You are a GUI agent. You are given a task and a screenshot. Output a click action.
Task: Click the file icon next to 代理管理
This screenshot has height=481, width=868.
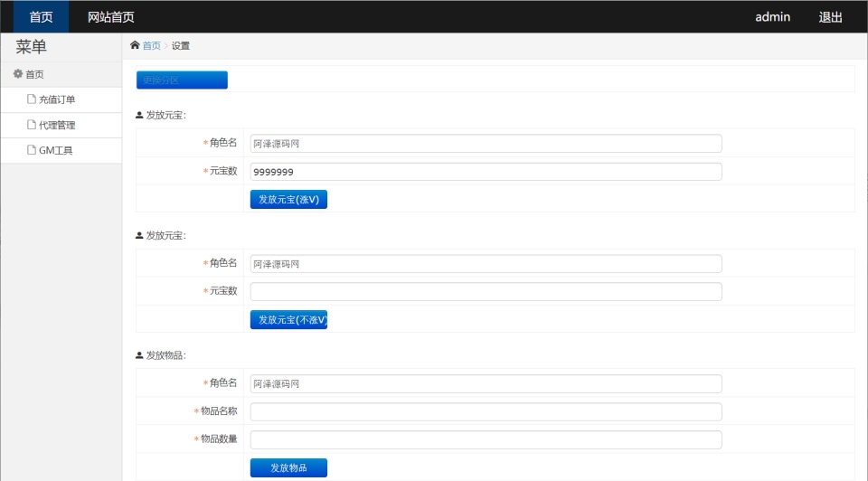pos(32,125)
